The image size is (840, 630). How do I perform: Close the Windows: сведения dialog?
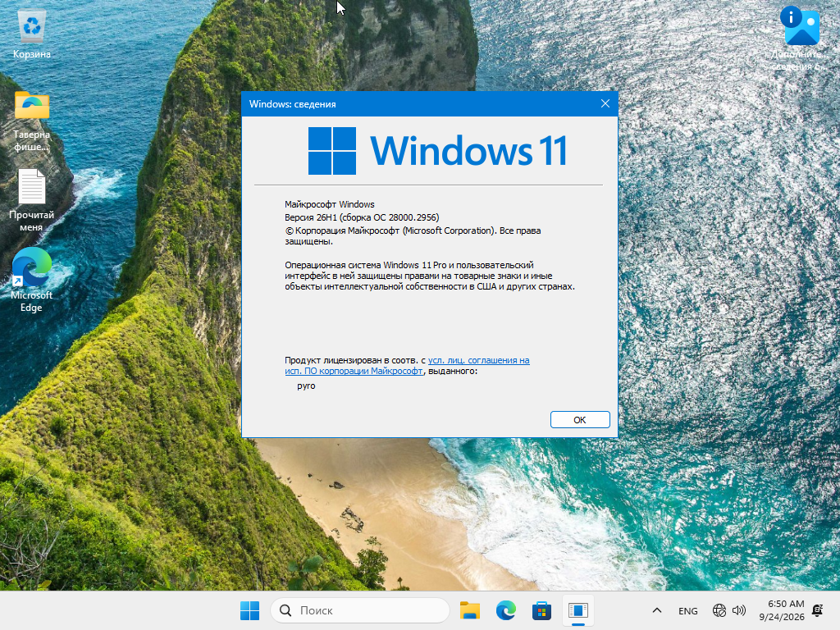pyautogui.click(x=605, y=104)
